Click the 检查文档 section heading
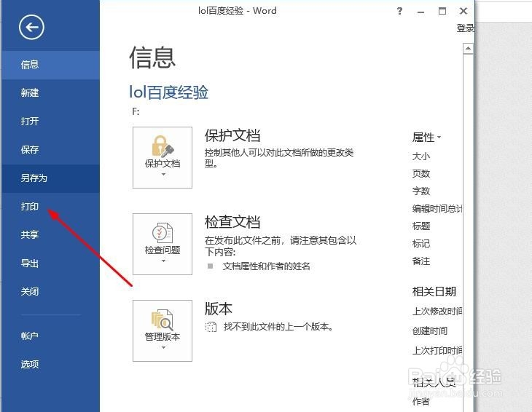 (x=232, y=222)
